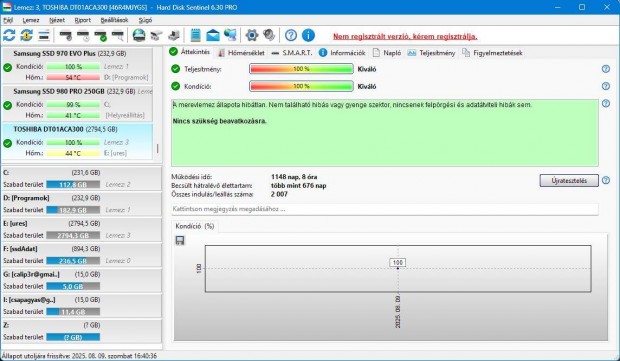Switch to the S.M.A.R.T. tab

tap(292, 53)
